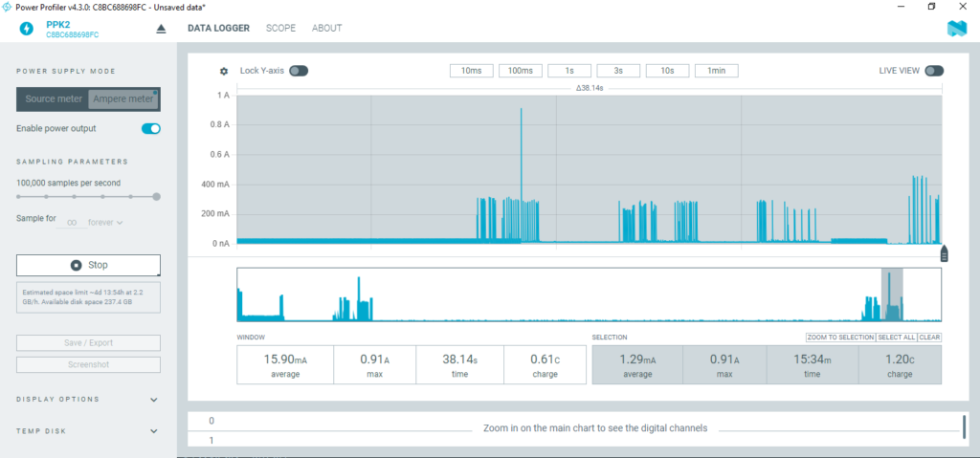Click the C8BC688698FC serial number

pos(73,35)
